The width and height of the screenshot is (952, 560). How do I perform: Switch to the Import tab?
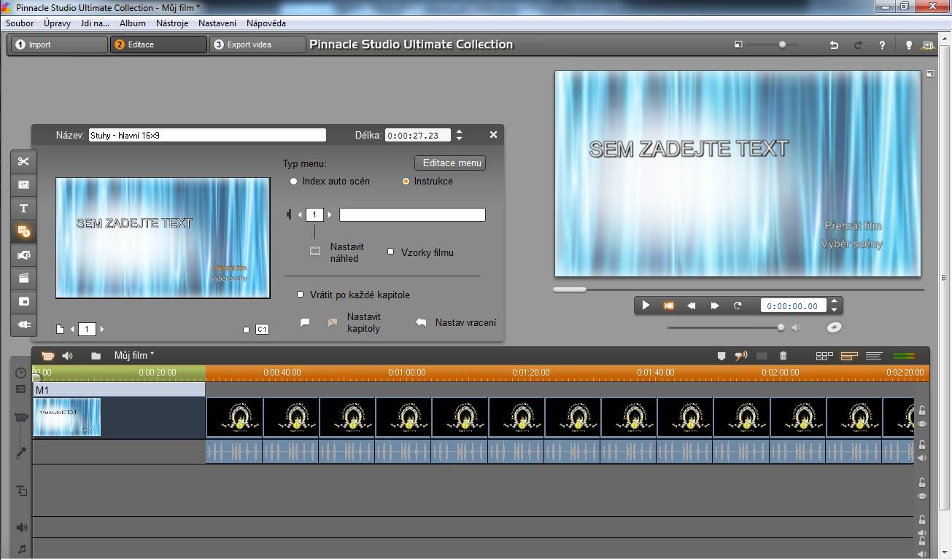pyautogui.click(x=59, y=44)
